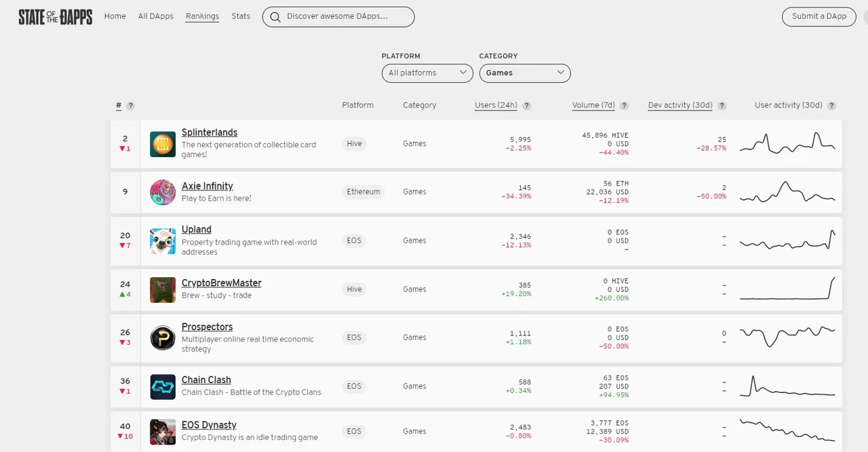868x452 pixels.
Task: Open the EOS Dynasty title link
Action: click(x=209, y=426)
